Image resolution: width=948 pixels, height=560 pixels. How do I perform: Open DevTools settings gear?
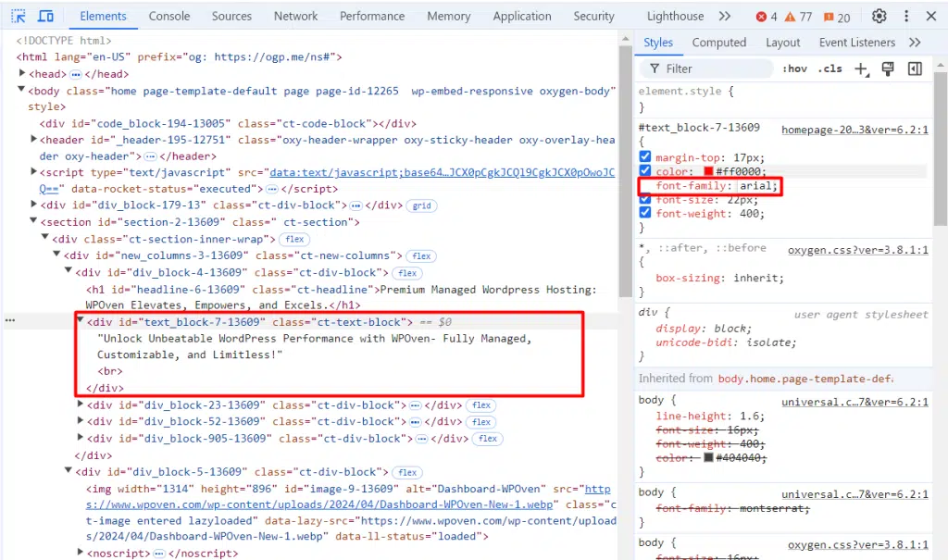879,16
